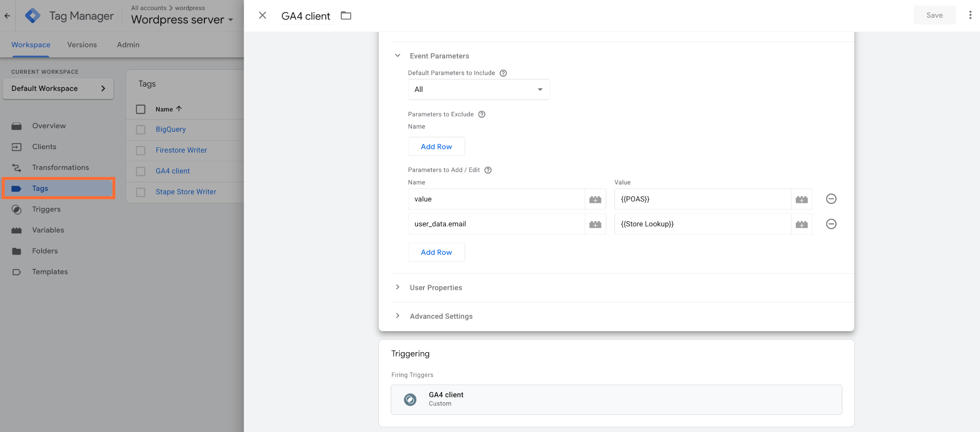Image resolution: width=980 pixels, height=432 pixels.
Task: Open the GA4 client tag link in list
Action: [173, 171]
